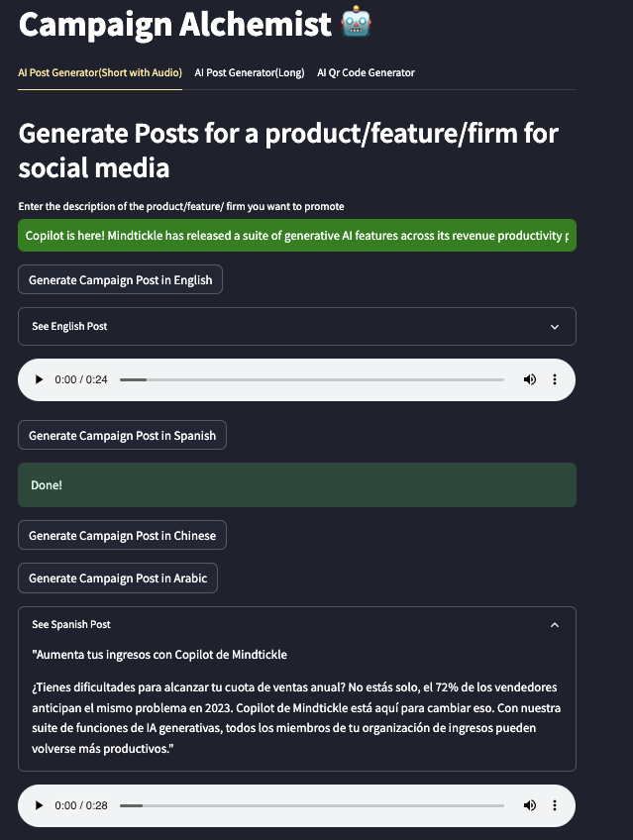Generate Campaign Post in English
The width and height of the screenshot is (633, 840).
(x=120, y=279)
